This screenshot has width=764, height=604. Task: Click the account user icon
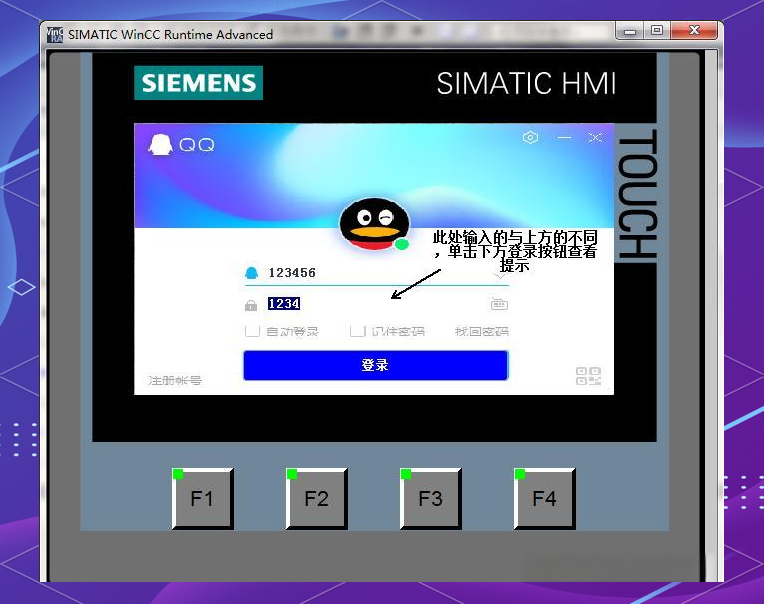click(x=251, y=273)
